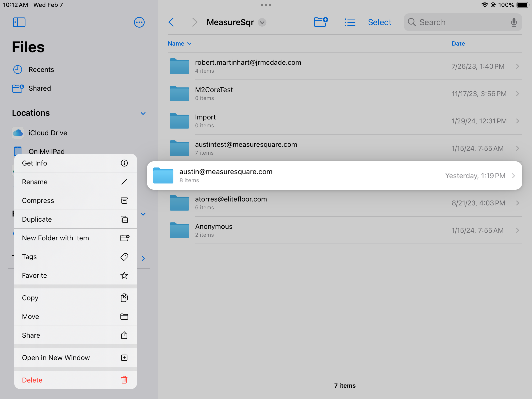Collapse the Locations section

143,113
